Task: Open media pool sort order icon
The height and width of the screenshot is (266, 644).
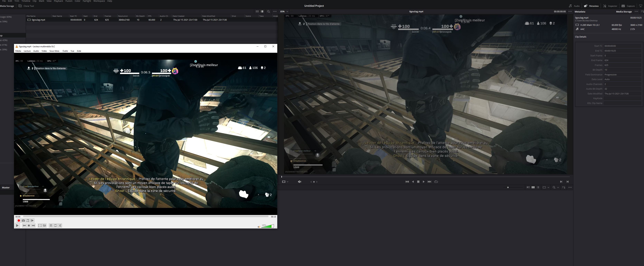Action: [563, 187]
